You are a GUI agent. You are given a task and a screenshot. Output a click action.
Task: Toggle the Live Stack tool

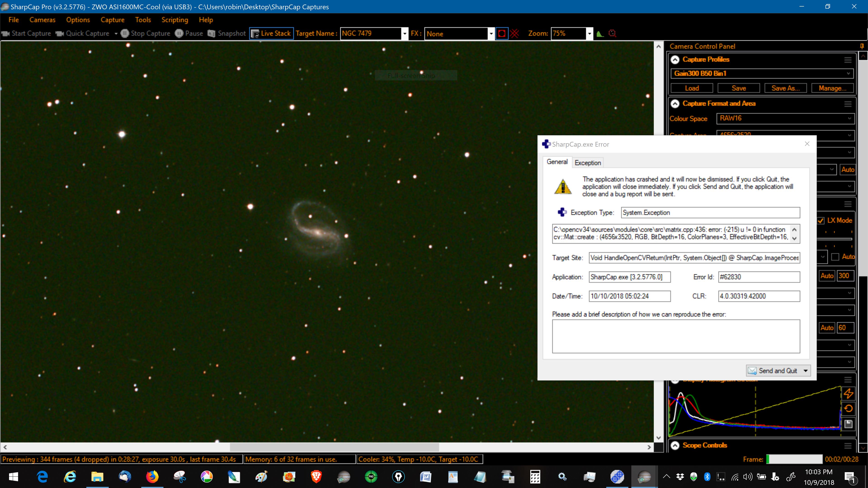tap(271, 33)
